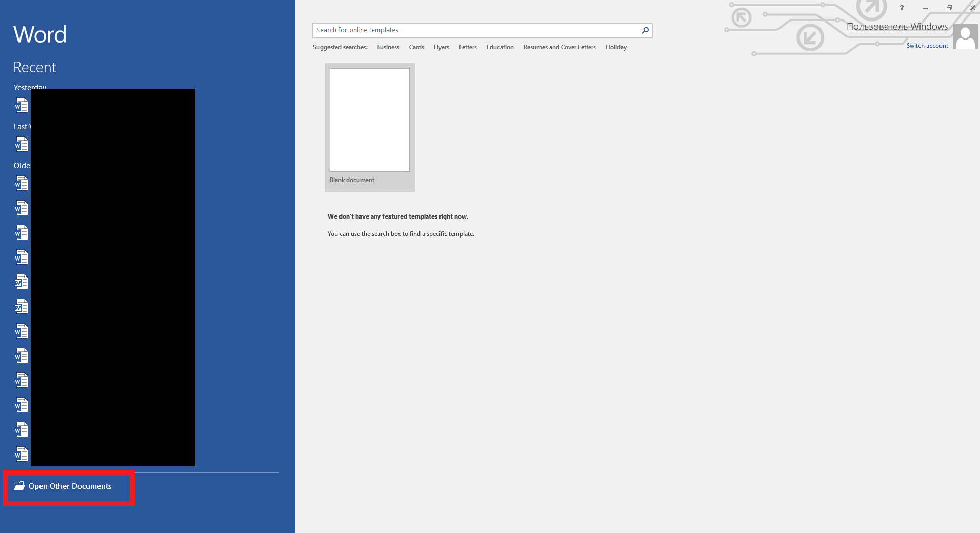The image size is (980, 533).
Task: Click the magnifier search icon for templates
Action: [645, 30]
